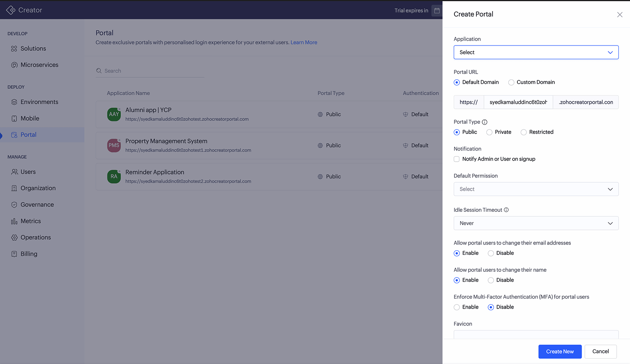This screenshot has width=630, height=364.
Task: Click the Environments layers icon
Action: click(x=14, y=102)
